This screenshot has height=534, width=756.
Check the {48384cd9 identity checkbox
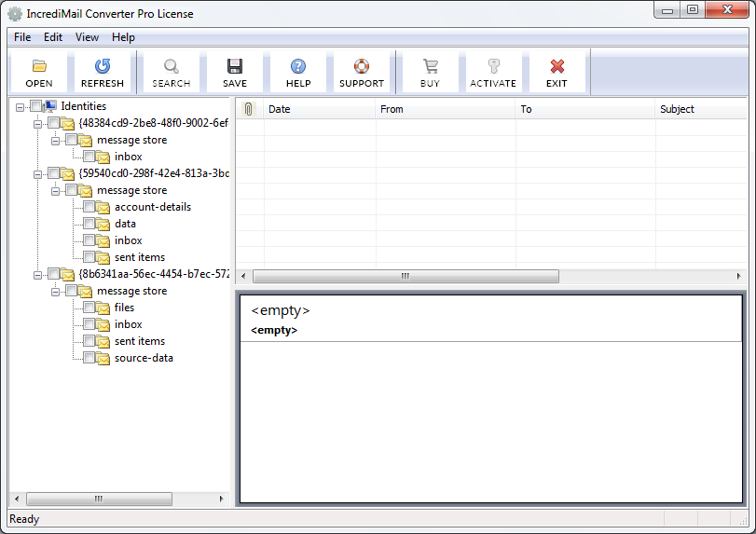53,122
